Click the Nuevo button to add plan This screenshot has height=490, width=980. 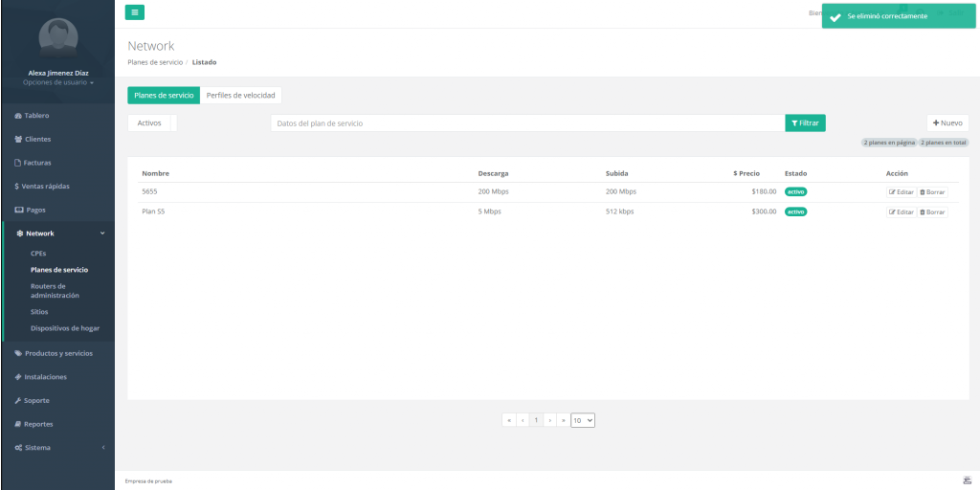point(947,123)
